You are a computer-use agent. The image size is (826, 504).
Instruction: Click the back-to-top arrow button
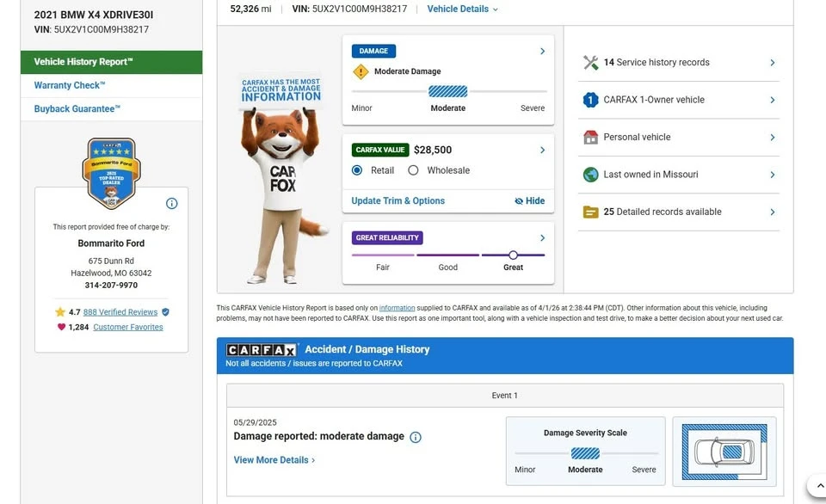(x=819, y=486)
